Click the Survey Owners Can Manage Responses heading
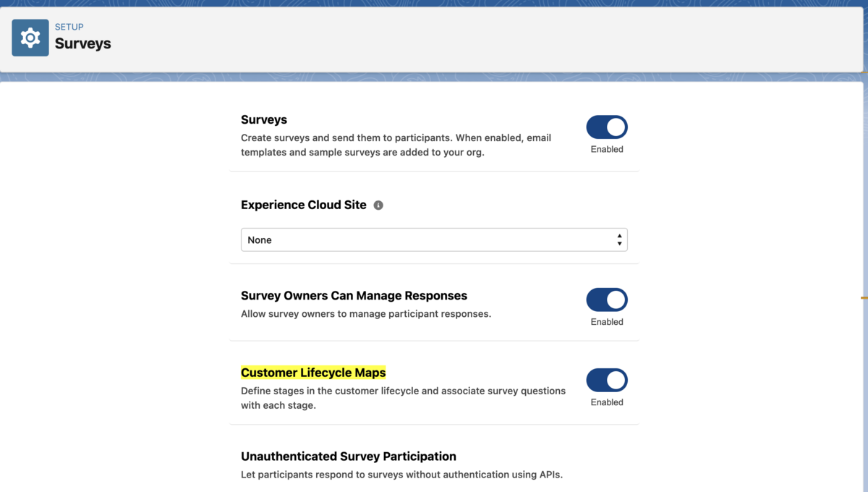Image resolution: width=868 pixels, height=492 pixels. [354, 295]
